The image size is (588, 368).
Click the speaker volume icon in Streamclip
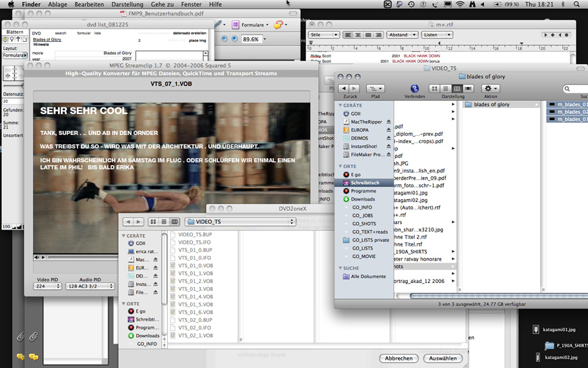point(38,257)
